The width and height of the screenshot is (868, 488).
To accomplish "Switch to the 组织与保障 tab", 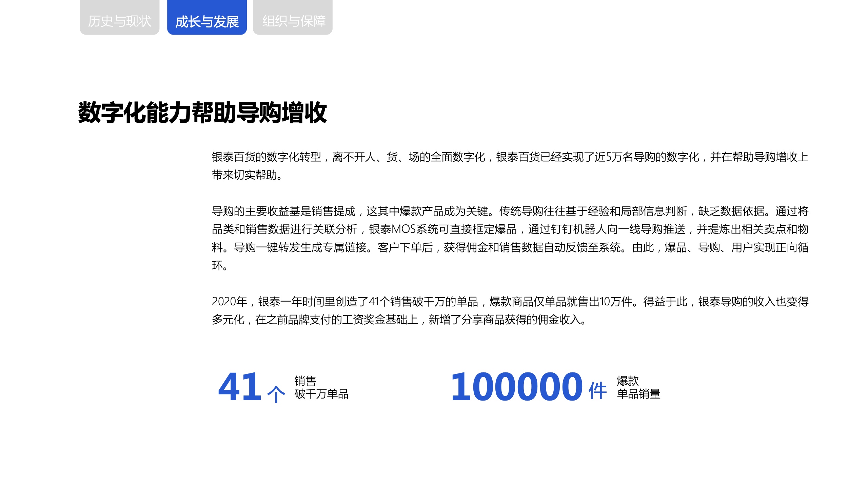I will pyautogui.click(x=293, y=21).
